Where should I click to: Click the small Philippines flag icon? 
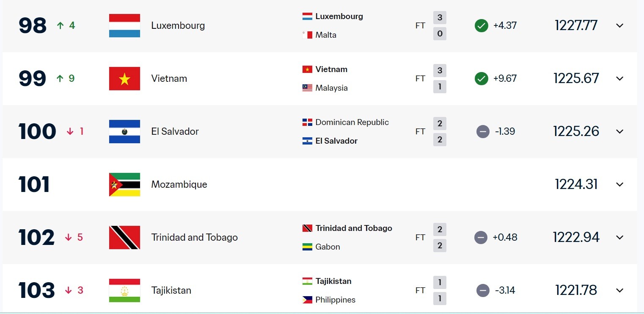click(x=307, y=300)
